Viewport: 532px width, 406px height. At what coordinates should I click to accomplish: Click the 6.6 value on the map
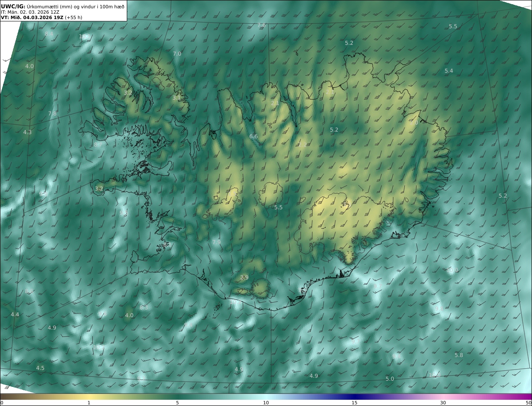tap(254, 137)
